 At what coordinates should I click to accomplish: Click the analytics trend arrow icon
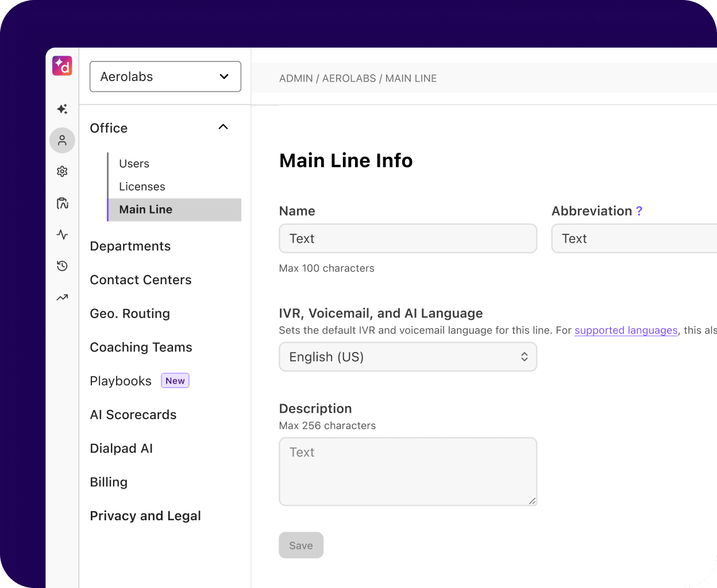coord(62,297)
